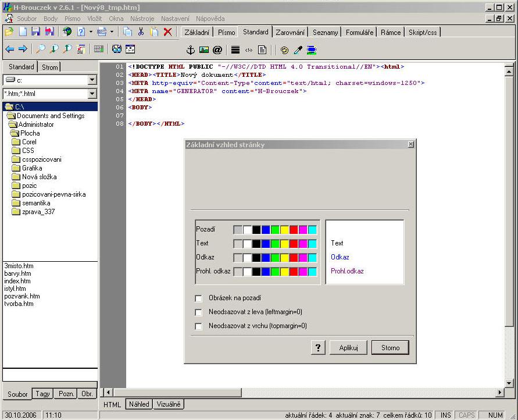Select the eyedropper color picker icon

pos(298,50)
